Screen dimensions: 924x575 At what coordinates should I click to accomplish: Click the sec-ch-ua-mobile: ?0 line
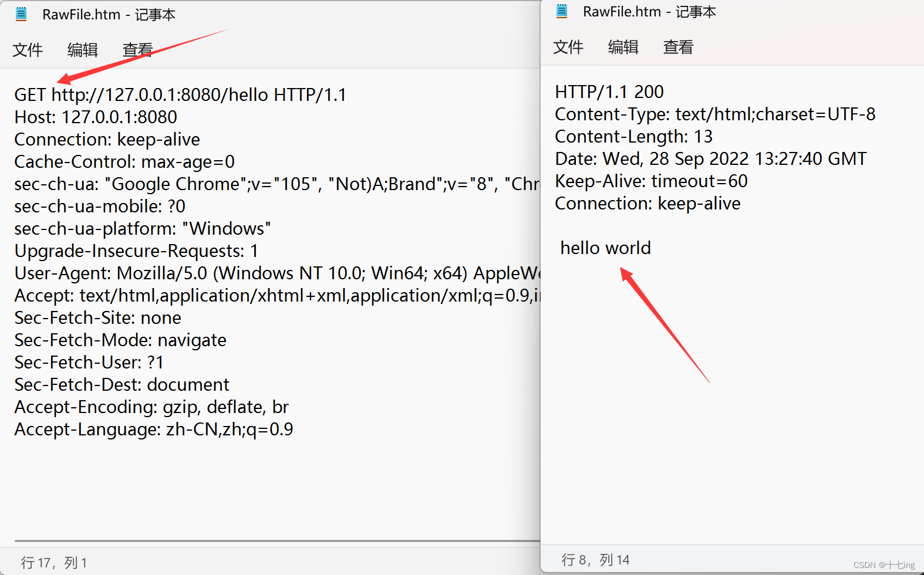(x=100, y=207)
